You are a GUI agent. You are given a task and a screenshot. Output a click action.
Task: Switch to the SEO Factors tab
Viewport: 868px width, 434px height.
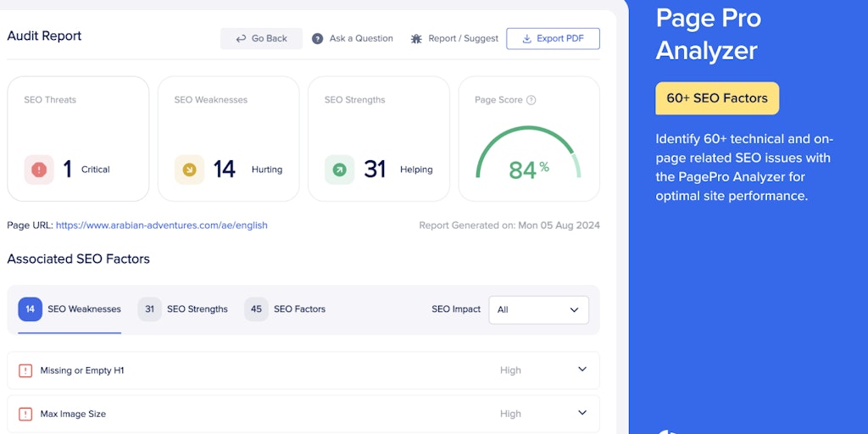(x=285, y=309)
